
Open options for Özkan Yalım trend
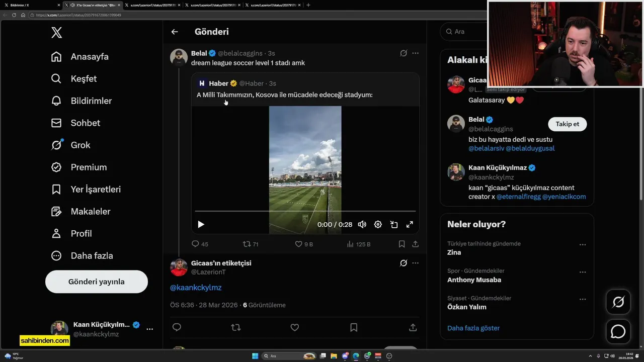click(x=583, y=299)
